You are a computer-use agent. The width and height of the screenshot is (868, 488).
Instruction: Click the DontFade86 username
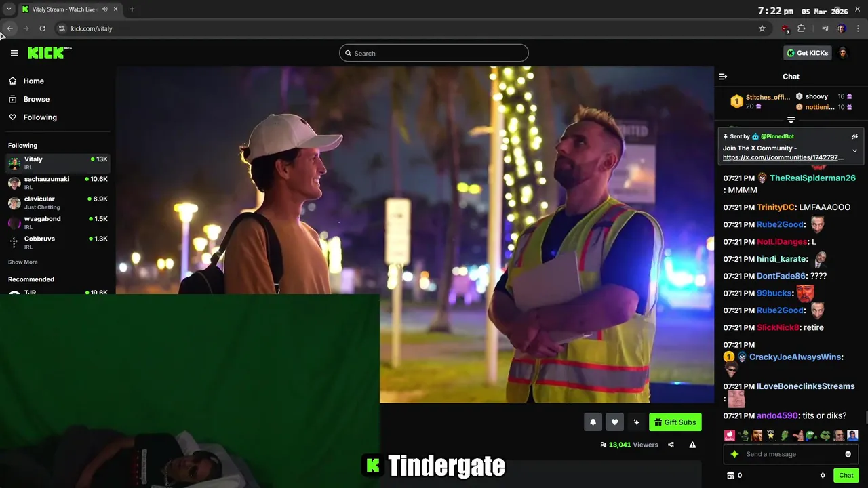pyautogui.click(x=781, y=276)
